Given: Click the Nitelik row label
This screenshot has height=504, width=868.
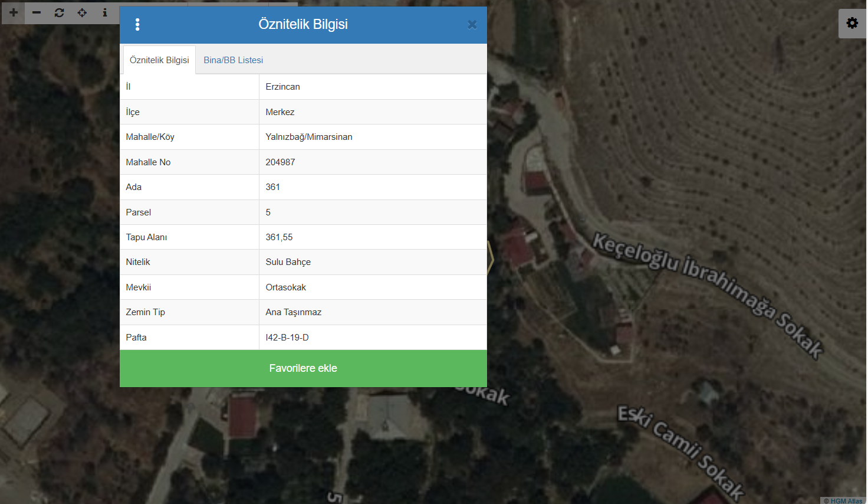Looking at the screenshot, I should (138, 262).
